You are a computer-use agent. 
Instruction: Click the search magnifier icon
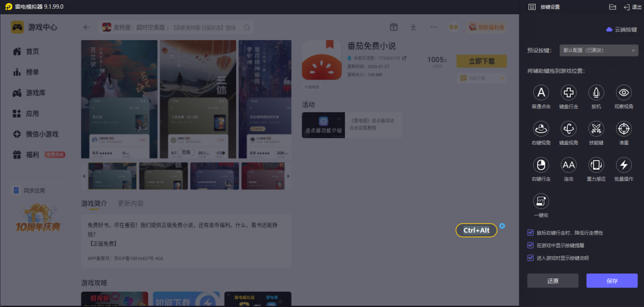click(x=247, y=27)
